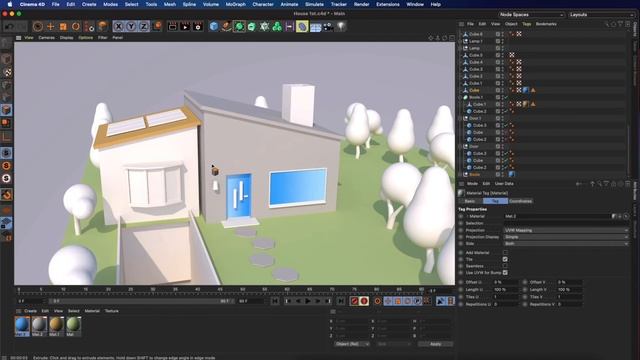Click the Undo arrow icon
Image resolution: width=640 pixels, height=360 pixels.
(x=9, y=27)
